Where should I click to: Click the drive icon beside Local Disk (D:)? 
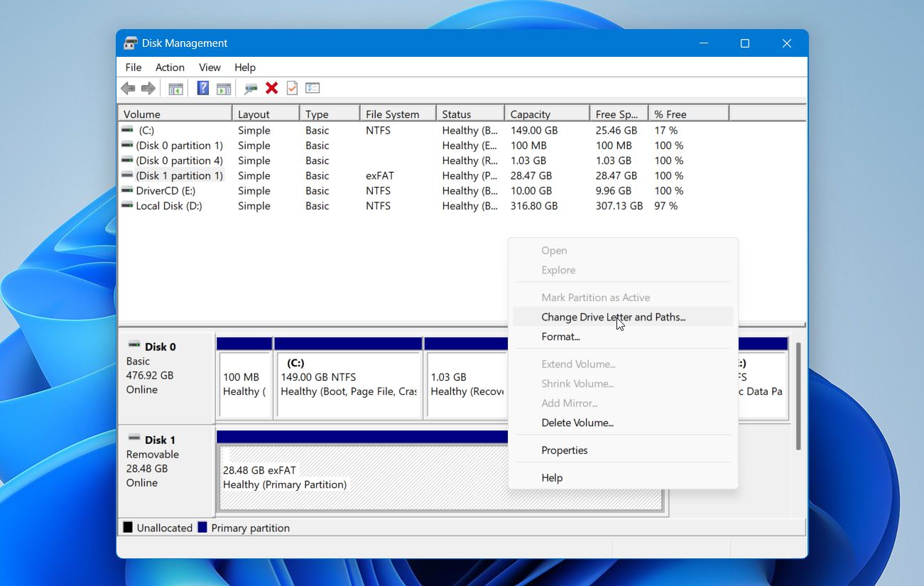(x=127, y=205)
